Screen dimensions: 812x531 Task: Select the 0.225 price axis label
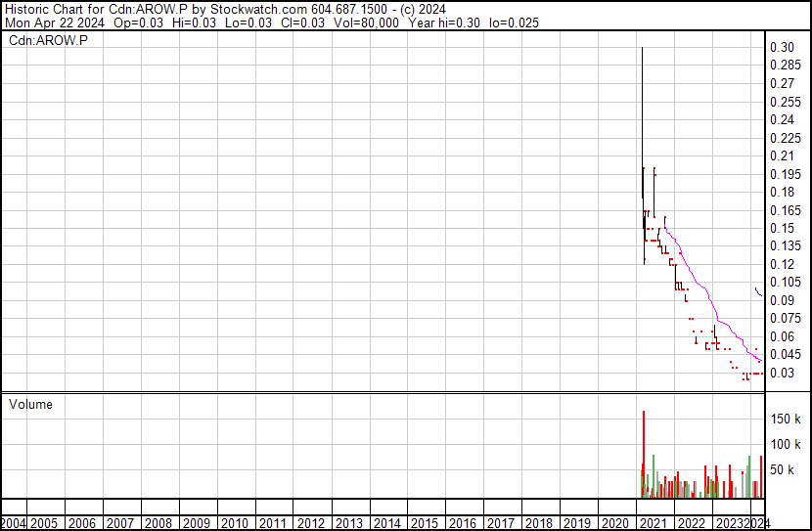point(785,138)
